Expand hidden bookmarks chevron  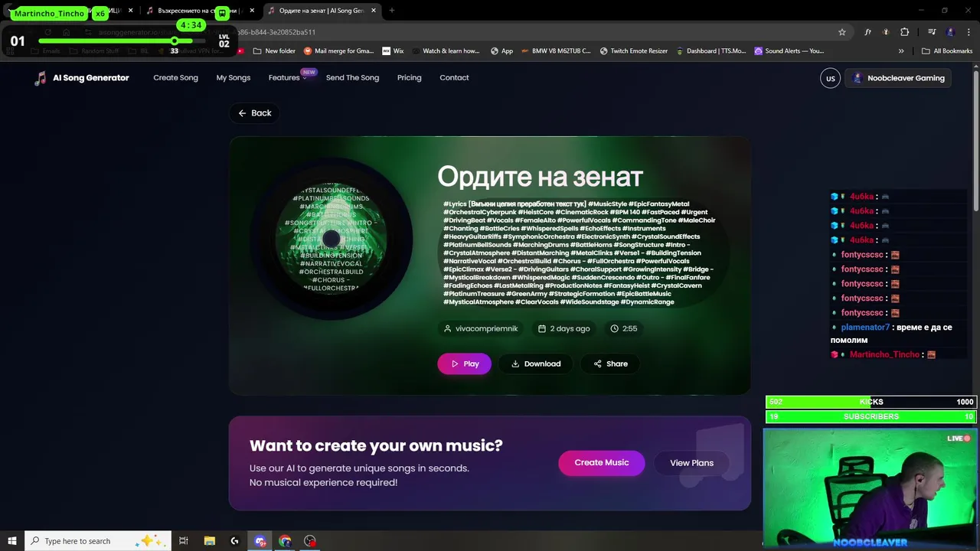(901, 51)
